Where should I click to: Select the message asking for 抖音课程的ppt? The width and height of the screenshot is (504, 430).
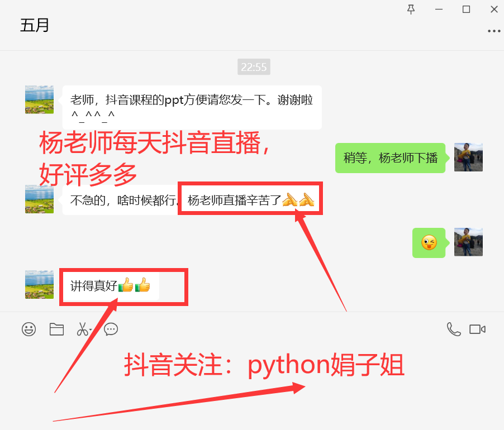(x=192, y=107)
